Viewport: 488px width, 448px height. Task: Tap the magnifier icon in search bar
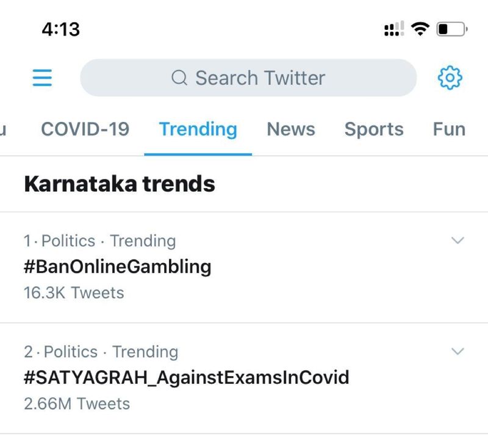[179, 78]
